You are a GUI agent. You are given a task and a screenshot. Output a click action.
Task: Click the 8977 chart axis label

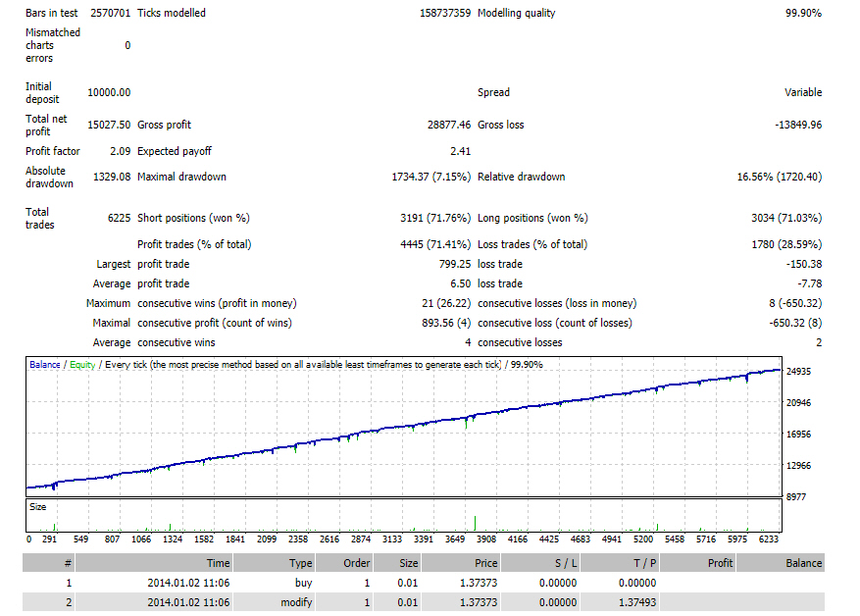[x=796, y=497]
